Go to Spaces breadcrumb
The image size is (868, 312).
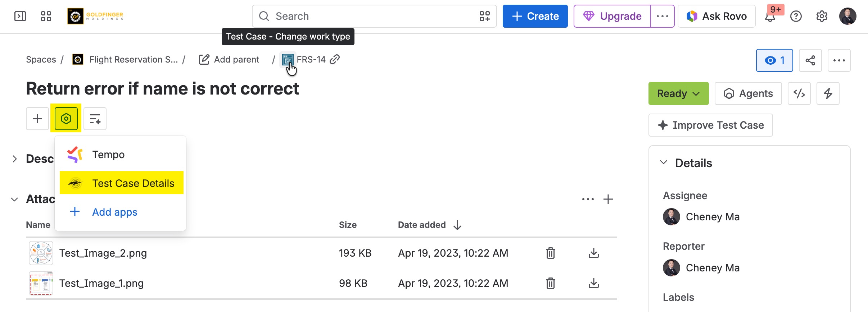click(x=41, y=59)
